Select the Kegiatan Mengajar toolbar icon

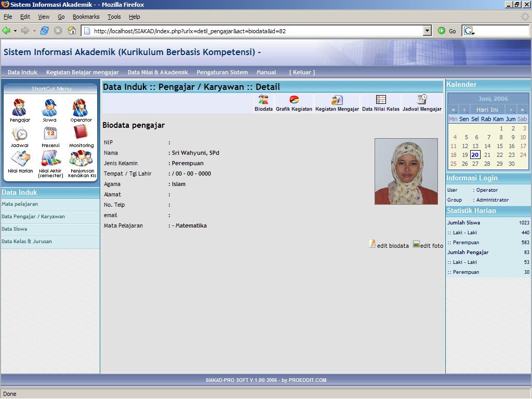tap(337, 102)
